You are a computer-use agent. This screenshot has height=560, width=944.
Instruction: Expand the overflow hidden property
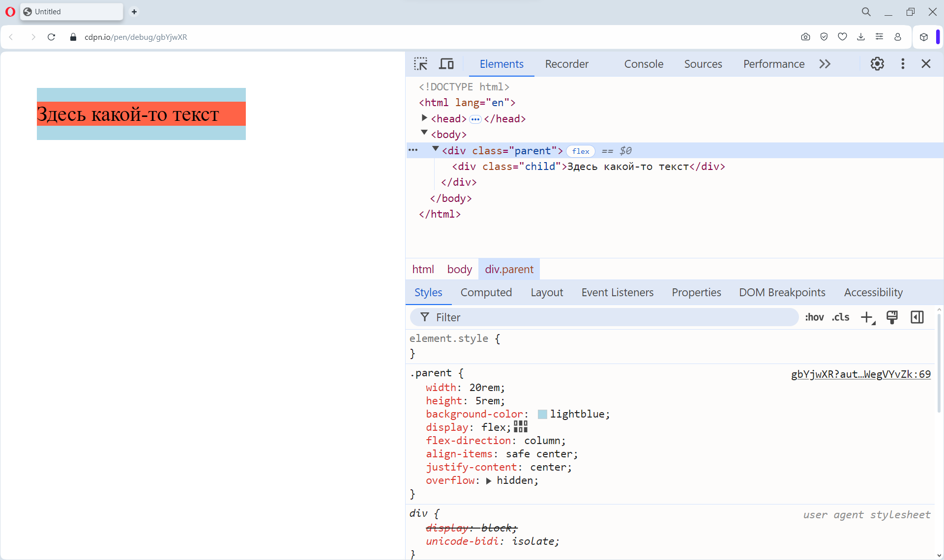pyautogui.click(x=488, y=481)
